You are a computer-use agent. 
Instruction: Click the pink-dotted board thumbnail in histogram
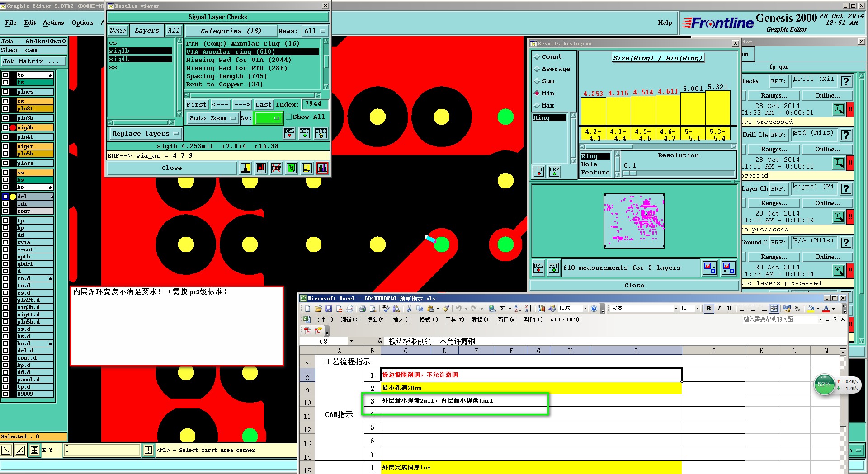tap(634, 221)
